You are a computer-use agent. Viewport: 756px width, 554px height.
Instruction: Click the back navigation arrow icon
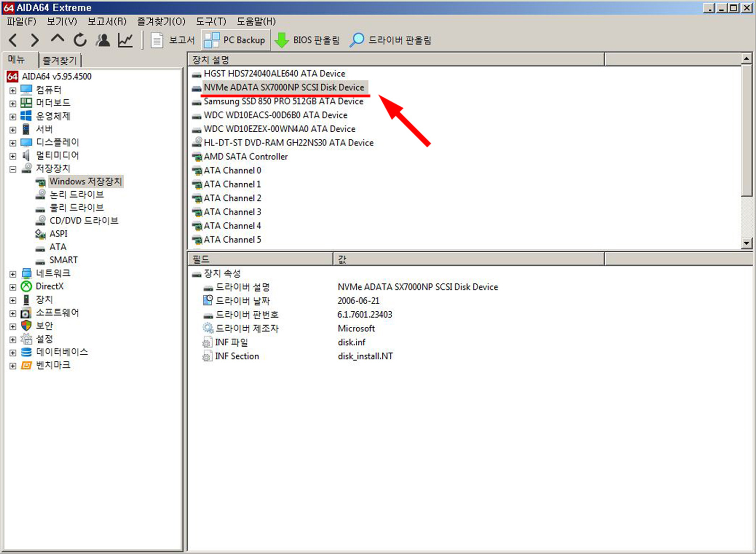[x=13, y=40]
